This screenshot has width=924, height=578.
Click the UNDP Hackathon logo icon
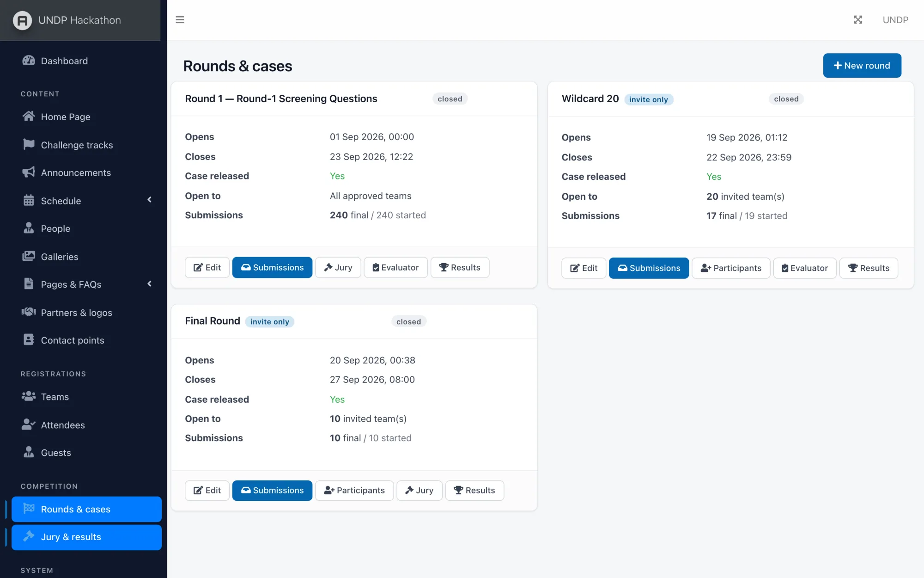point(22,20)
